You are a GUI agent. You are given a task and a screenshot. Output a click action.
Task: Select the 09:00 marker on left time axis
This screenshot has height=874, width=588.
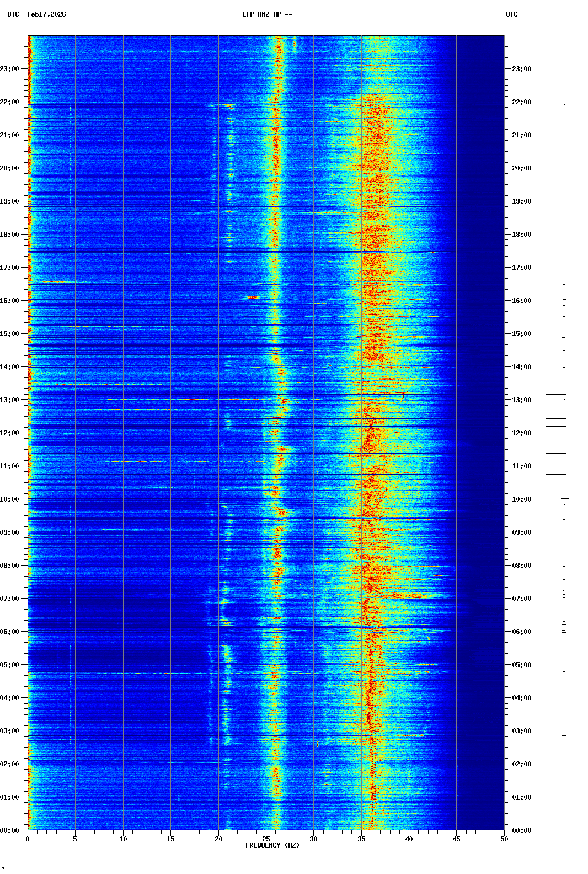[10, 532]
